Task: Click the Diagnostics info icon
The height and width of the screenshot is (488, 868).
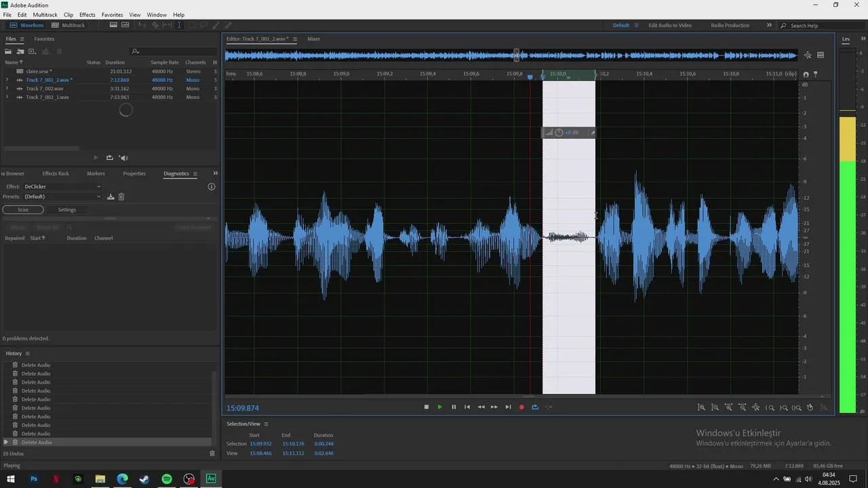Action: (x=212, y=186)
